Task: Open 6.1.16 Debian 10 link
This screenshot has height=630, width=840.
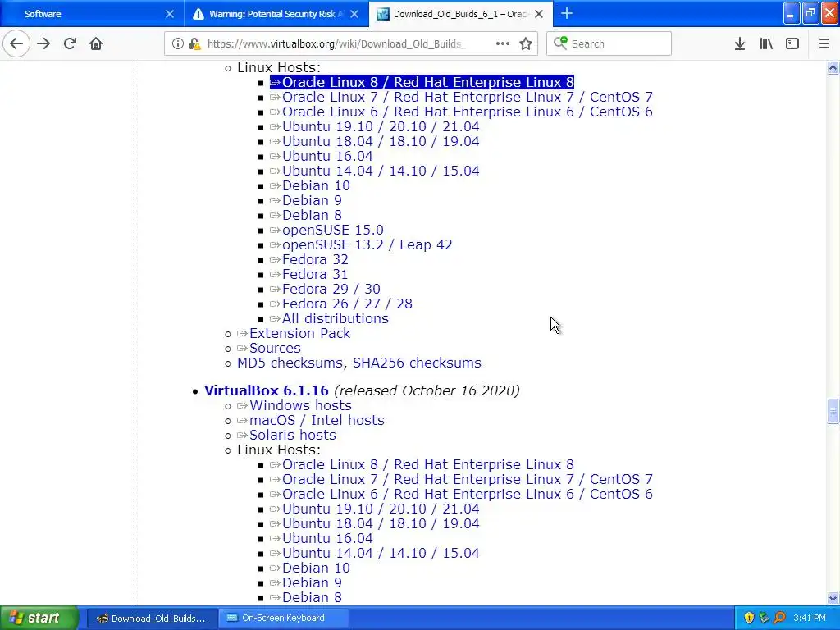Action: click(316, 568)
